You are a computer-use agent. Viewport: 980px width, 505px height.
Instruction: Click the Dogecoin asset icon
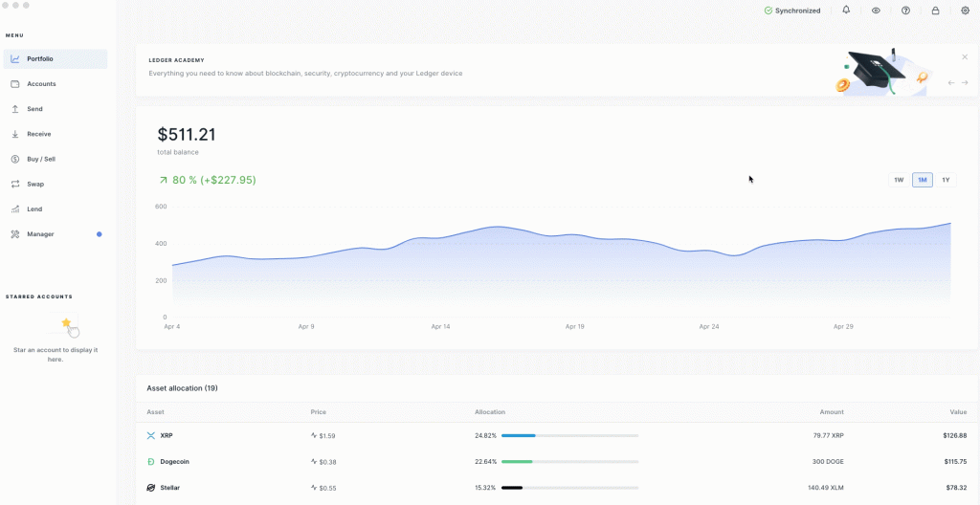[x=150, y=462]
